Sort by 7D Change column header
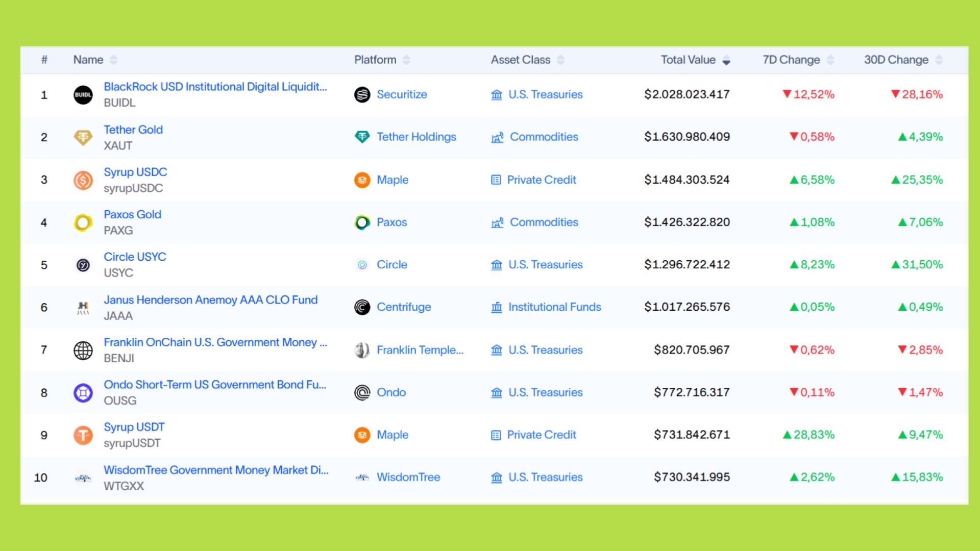Image resolution: width=980 pixels, height=551 pixels. pos(791,60)
